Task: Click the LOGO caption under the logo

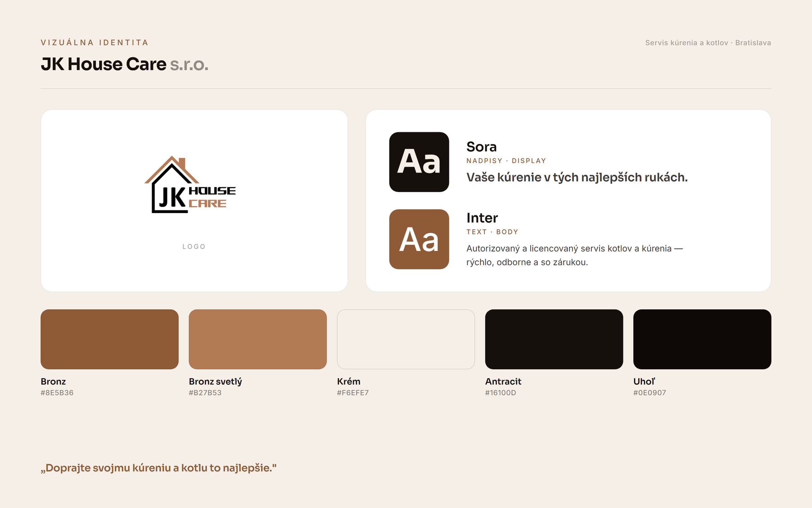Action: tap(194, 247)
